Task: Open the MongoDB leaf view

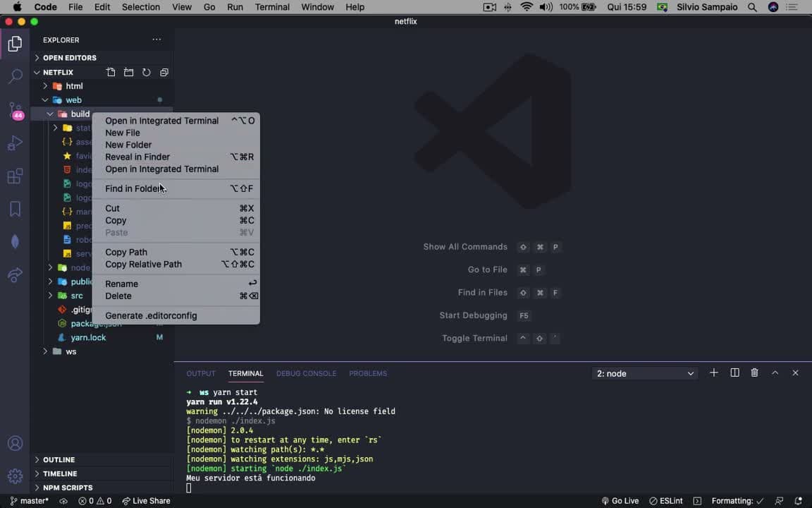Action: (x=15, y=242)
